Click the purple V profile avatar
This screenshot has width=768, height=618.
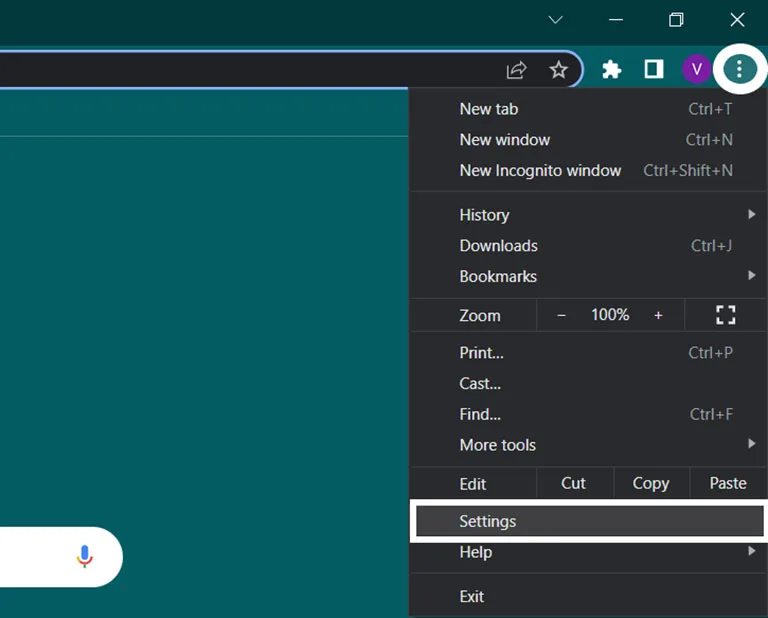[x=696, y=69]
